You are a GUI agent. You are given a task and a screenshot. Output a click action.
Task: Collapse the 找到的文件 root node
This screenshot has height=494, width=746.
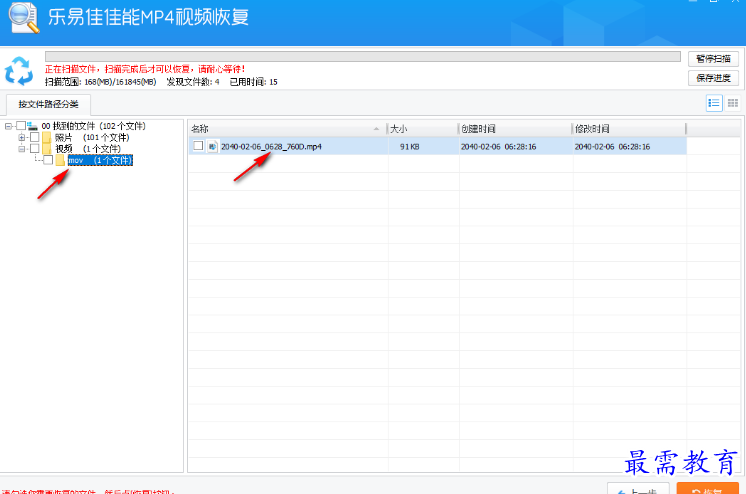click(8, 126)
